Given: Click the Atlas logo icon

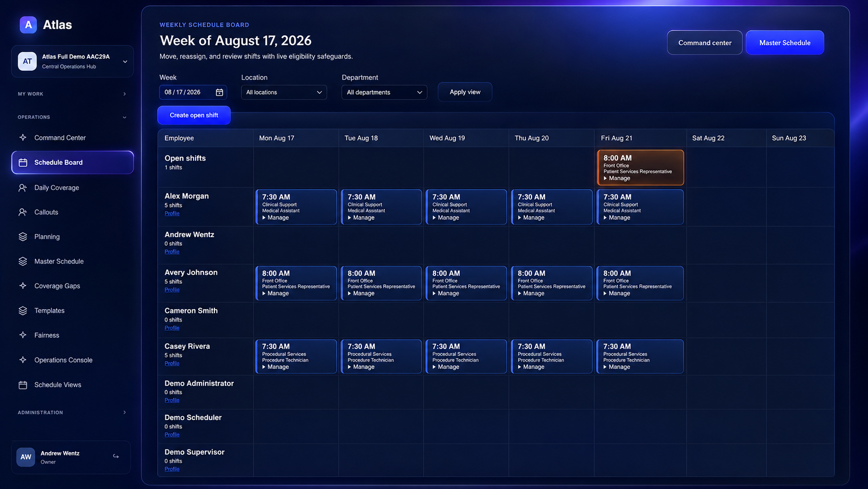Looking at the screenshot, I should 28,24.
